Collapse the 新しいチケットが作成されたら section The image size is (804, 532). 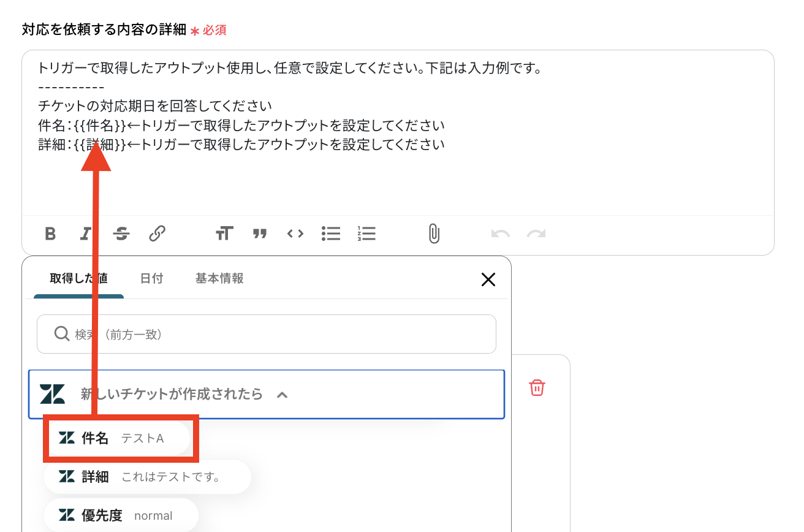click(267, 394)
